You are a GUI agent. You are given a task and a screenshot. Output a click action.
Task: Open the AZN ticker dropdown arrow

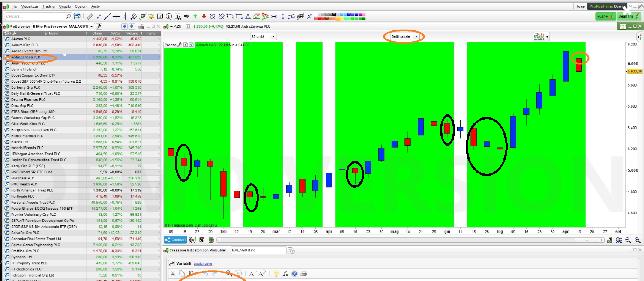tap(171, 27)
